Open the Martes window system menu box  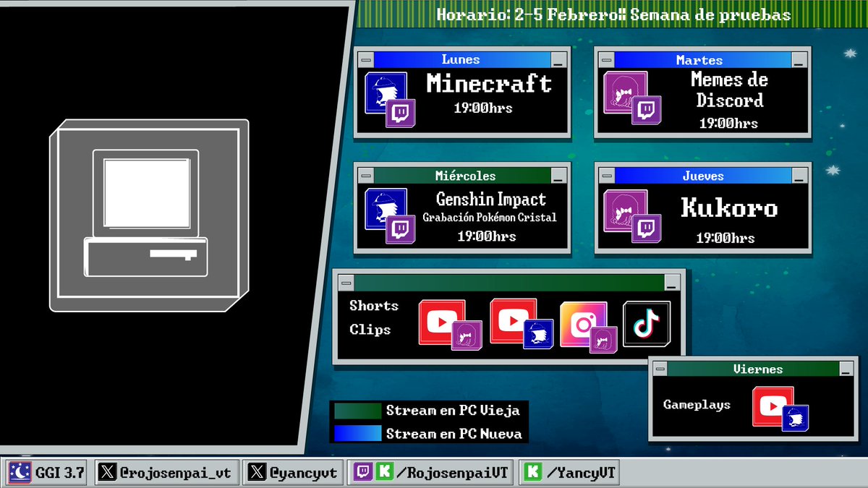pyautogui.click(x=606, y=60)
